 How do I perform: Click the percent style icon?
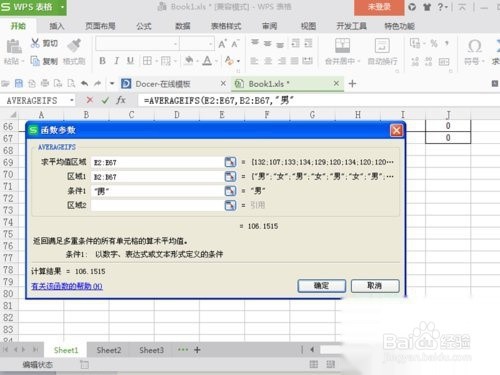click(x=434, y=43)
